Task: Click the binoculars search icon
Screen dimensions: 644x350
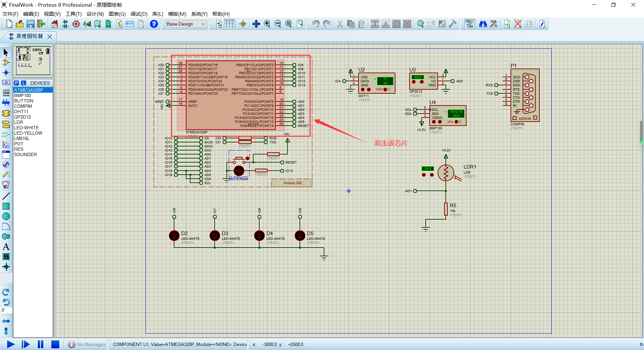Action: click(x=483, y=24)
